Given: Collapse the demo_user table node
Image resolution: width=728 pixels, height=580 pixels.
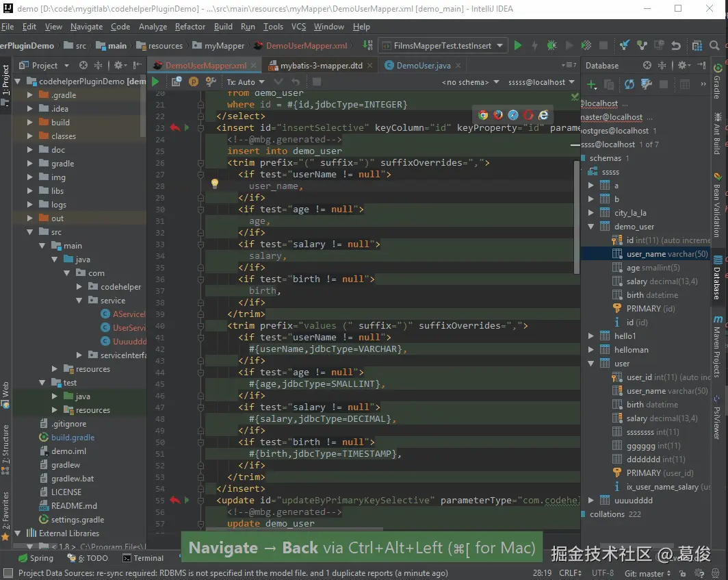Looking at the screenshot, I should click(x=592, y=227).
